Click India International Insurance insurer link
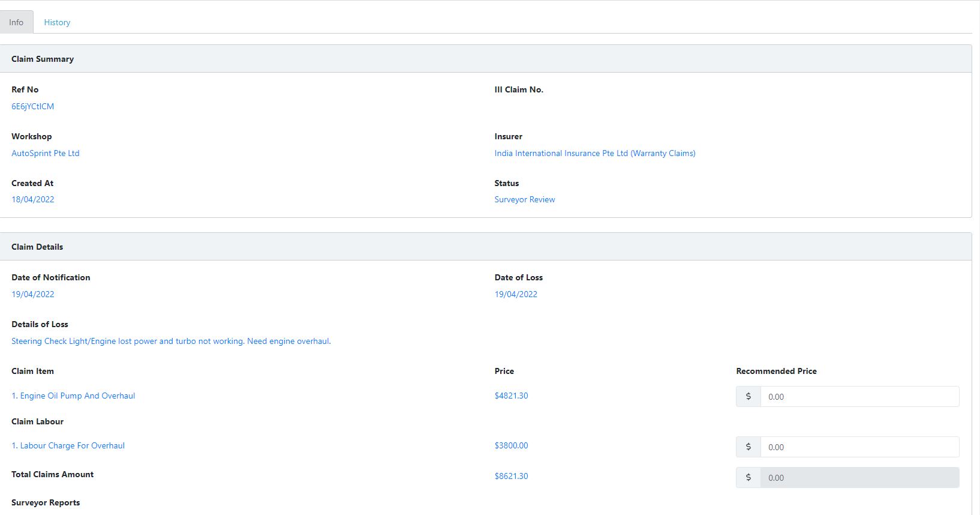Viewport: 980px width, 515px height. [x=594, y=153]
